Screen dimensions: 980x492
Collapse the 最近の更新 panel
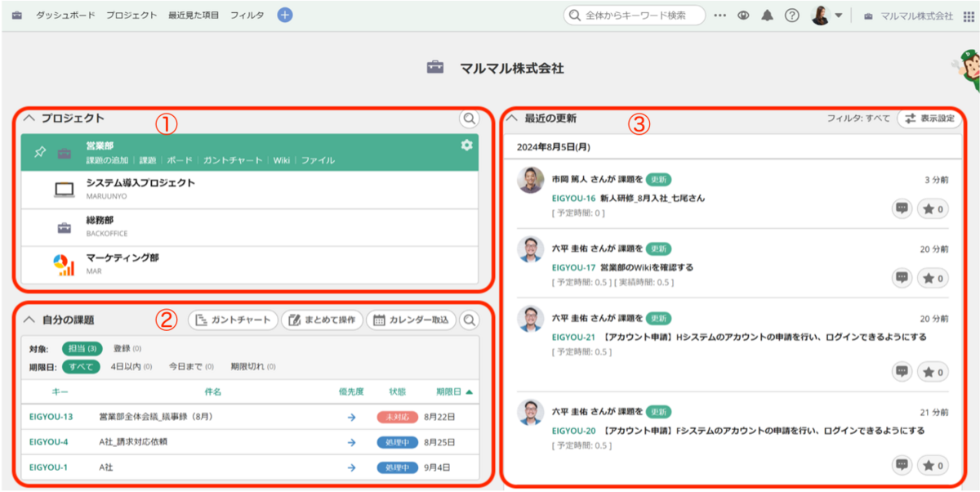(x=513, y=116)
